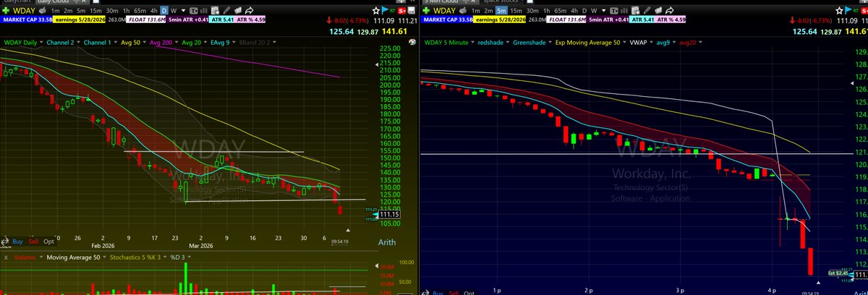The width and height of the screenshot is (868, 295).
Task: Click the earnings 5/28/2026 label in daily chart
Action: click(x=80, y=20)
